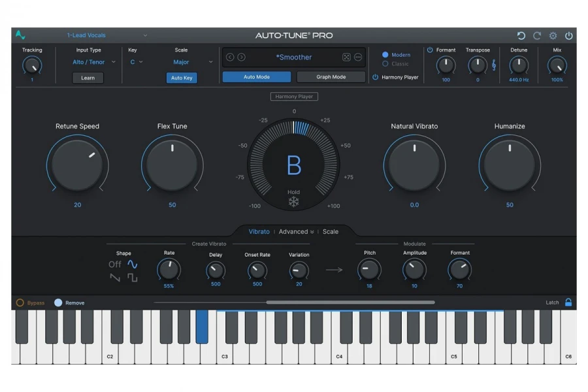Click the Onset Rate knob

(257, 270)
